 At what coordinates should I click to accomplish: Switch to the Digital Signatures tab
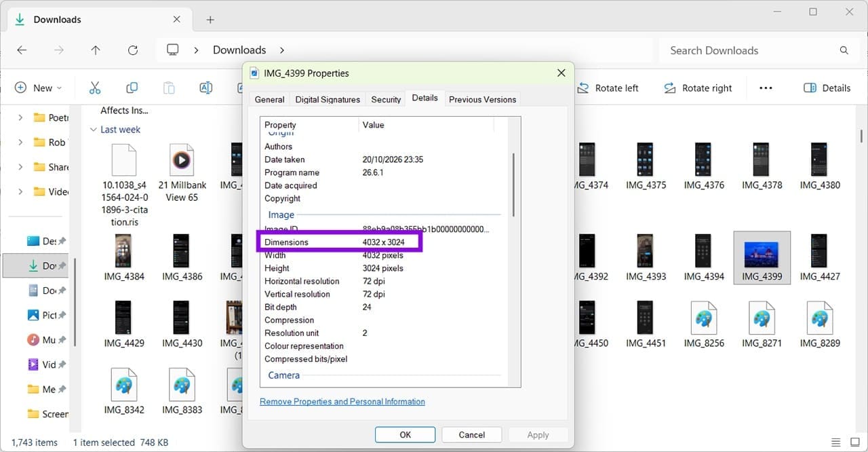coord(328,99)
